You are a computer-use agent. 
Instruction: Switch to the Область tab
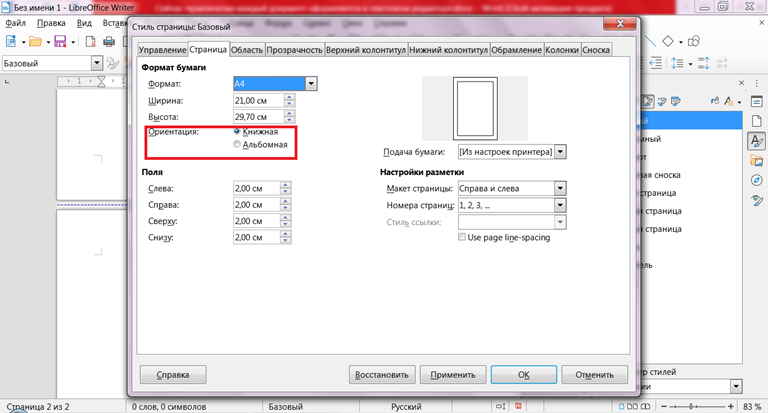pyautogui.click(x=247, y=50)
